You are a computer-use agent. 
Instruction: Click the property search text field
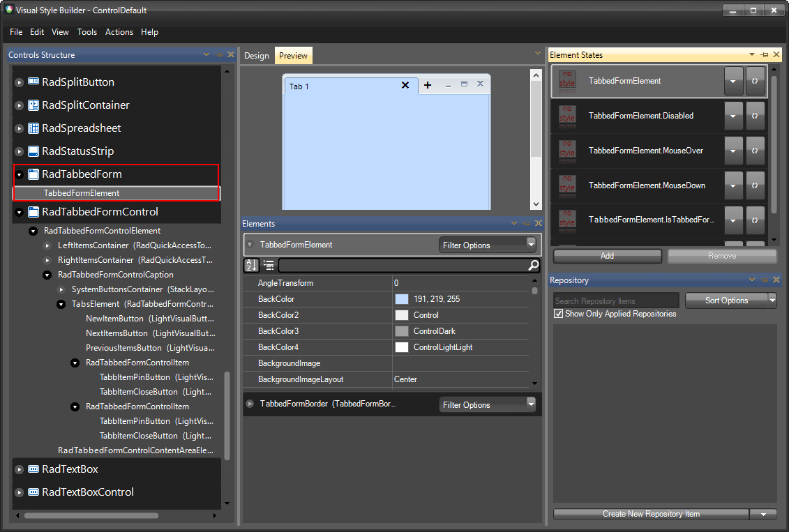click(403, 265)
